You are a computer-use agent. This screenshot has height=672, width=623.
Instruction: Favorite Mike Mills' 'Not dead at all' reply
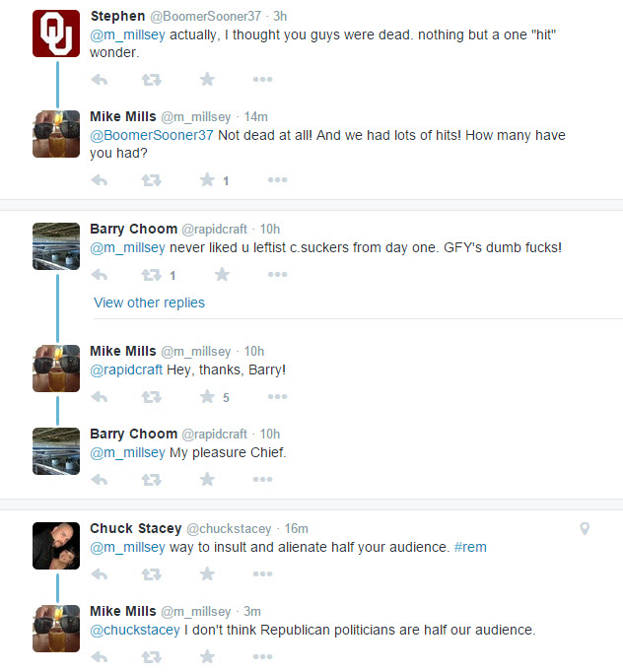207,180
